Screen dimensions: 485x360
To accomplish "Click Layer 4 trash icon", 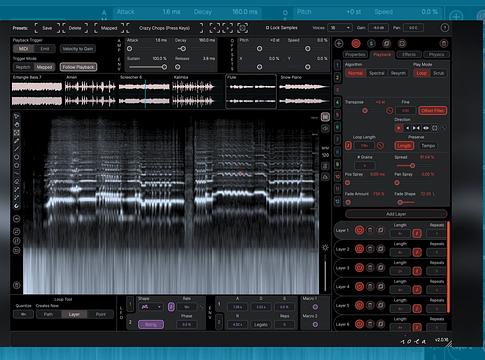I will tap(370, 286).
